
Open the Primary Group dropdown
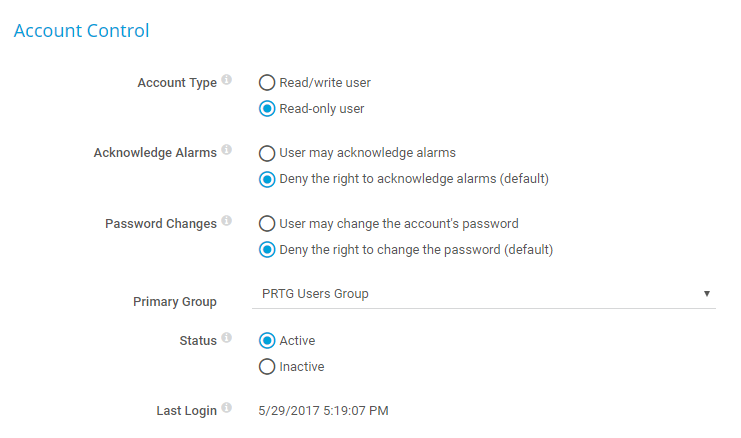486,294
